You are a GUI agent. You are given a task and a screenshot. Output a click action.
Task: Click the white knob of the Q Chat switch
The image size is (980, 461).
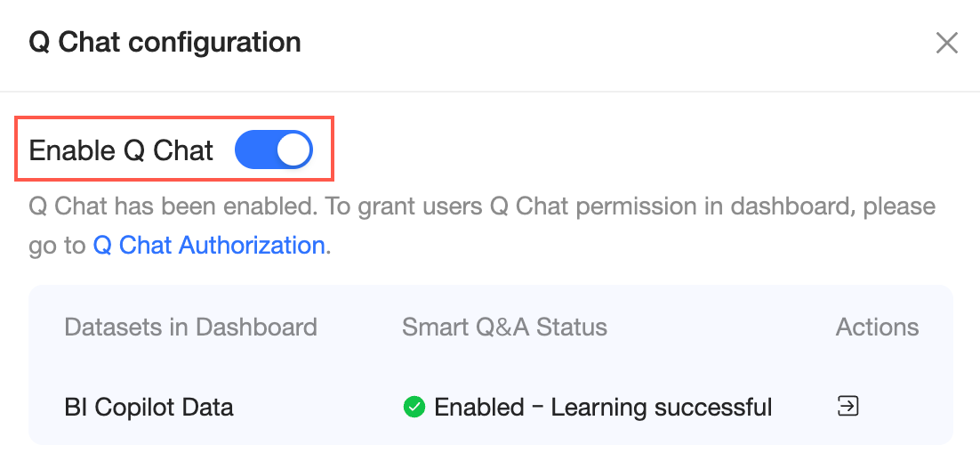[x=293, y=150]
